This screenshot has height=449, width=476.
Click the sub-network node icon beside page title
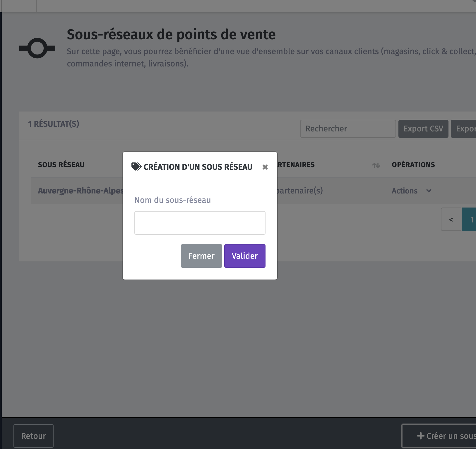pos(37,48)
